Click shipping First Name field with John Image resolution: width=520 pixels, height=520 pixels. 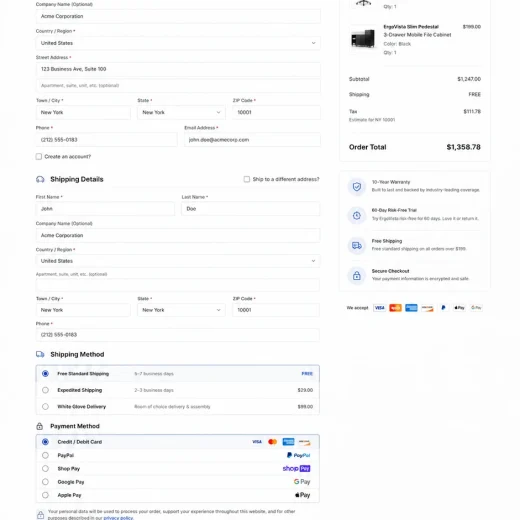(105, 209)
